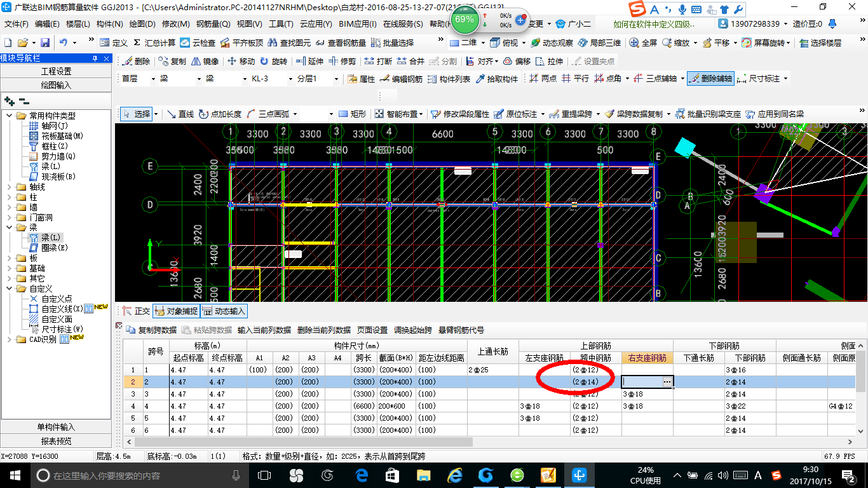Viewport: 868px width, 488px height.
Task: Click 调换起始跨 button
Action: point(412,330)
